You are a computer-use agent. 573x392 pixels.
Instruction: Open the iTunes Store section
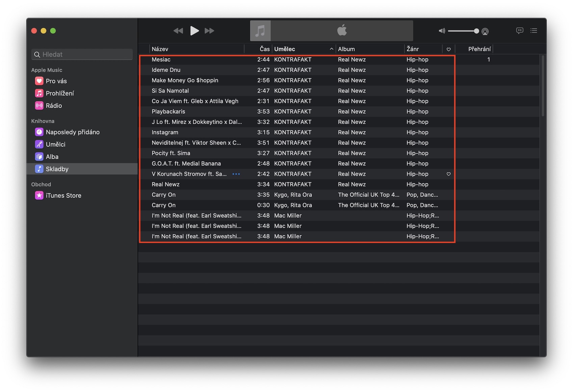click(x=63, y=195)
